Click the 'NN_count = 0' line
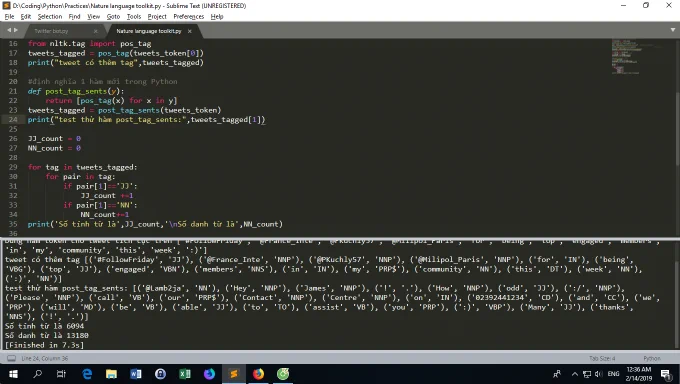680x384 pixels. point(54,148)
